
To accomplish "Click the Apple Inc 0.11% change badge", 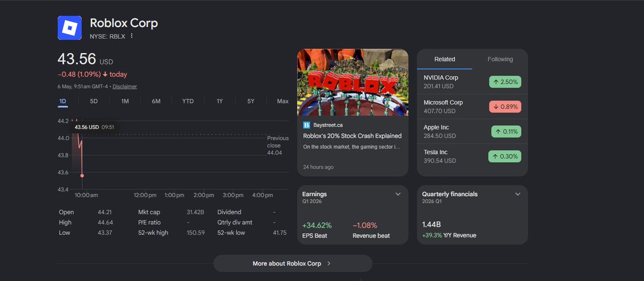I will (506, 132).
